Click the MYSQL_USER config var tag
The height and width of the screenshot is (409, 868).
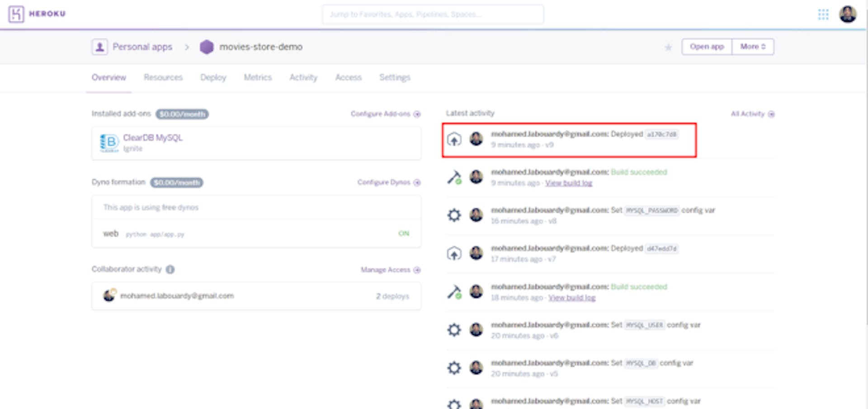pyautogui.click(x=645, y=325)
